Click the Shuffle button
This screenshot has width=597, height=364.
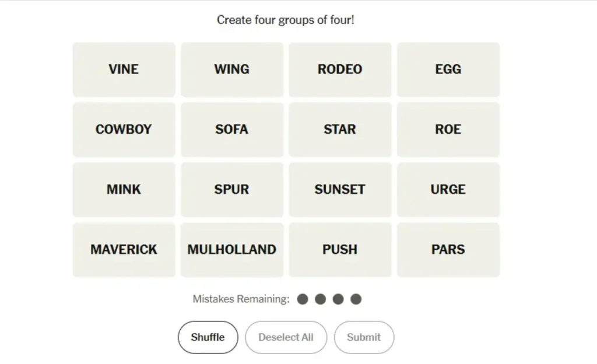(208, 337)
